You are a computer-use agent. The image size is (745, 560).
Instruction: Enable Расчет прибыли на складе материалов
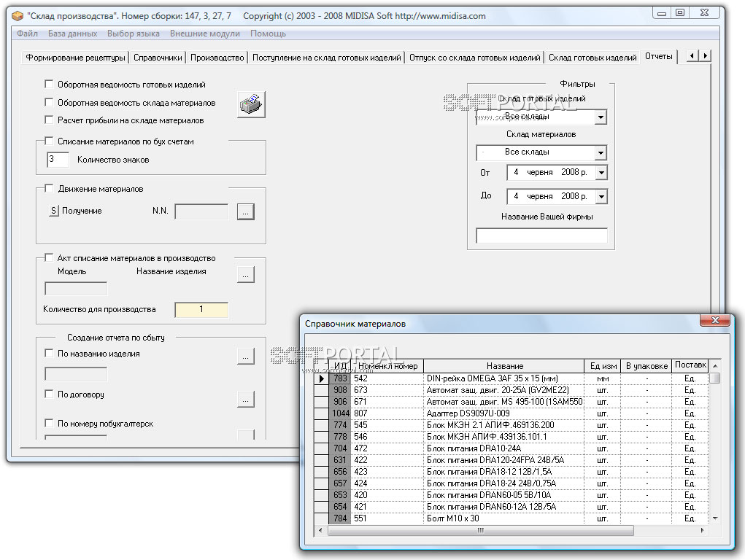tap(48, 120)
